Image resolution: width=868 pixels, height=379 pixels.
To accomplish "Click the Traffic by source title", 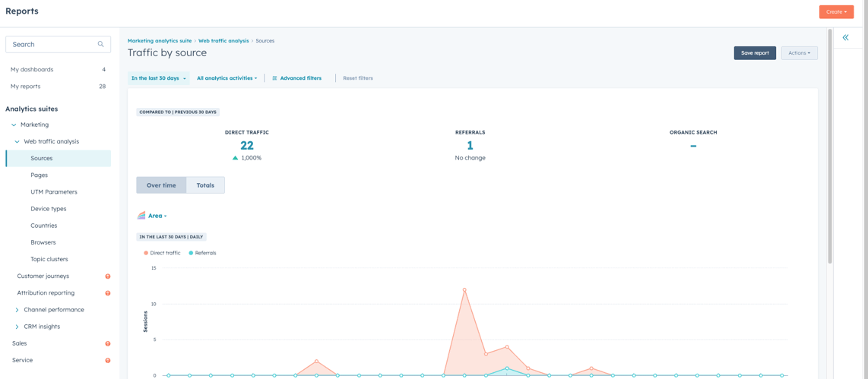I will click(167, 53).
